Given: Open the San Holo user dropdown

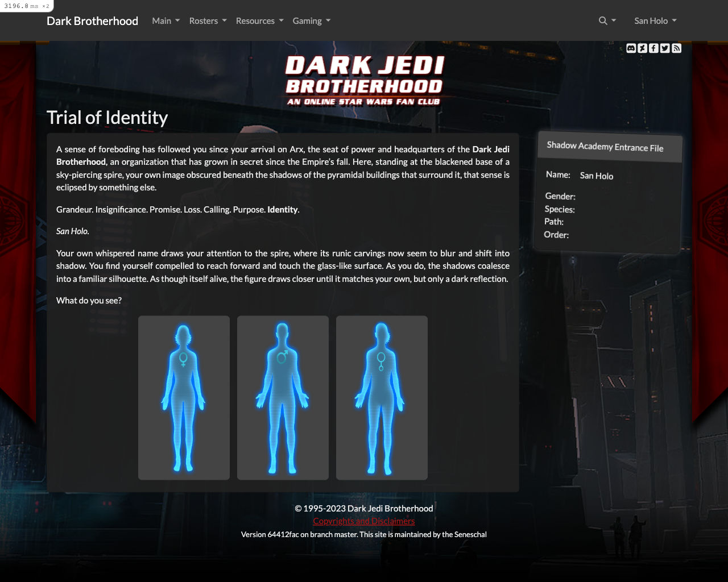Looking at the screenshot, I should [x=655, y=21].
